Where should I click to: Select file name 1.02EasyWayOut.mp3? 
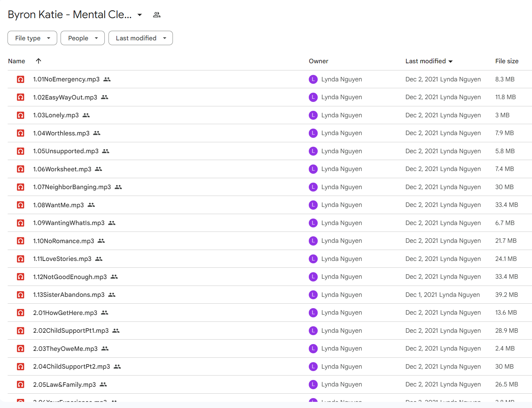pos(65,97)
